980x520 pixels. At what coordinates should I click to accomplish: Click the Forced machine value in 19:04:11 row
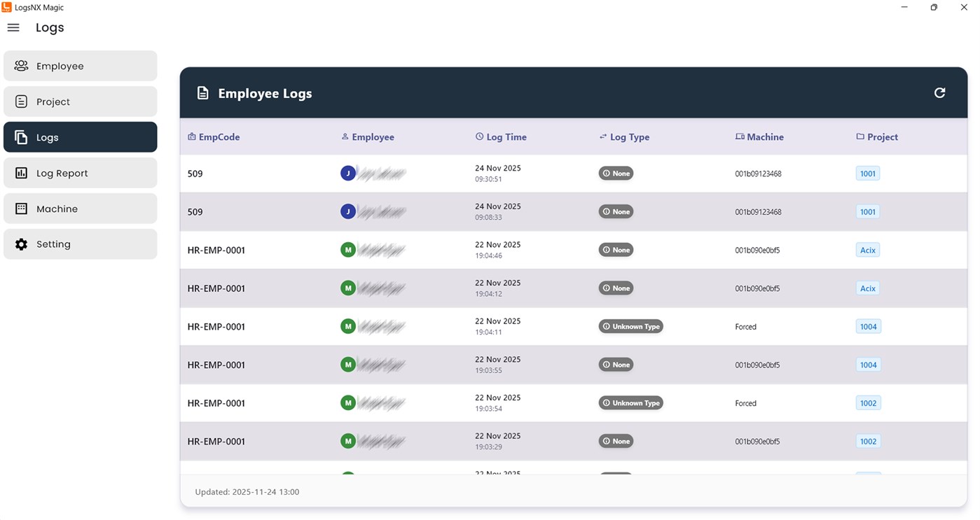746,327
